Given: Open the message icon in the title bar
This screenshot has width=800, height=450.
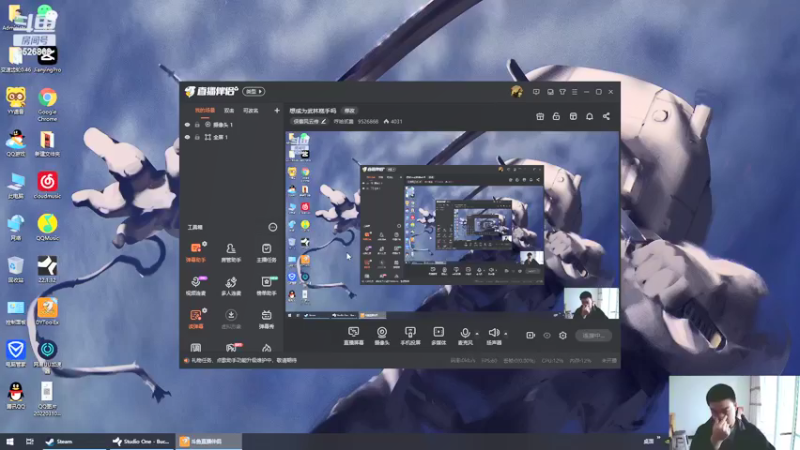Looking at the screenshot, I should 536,92.
